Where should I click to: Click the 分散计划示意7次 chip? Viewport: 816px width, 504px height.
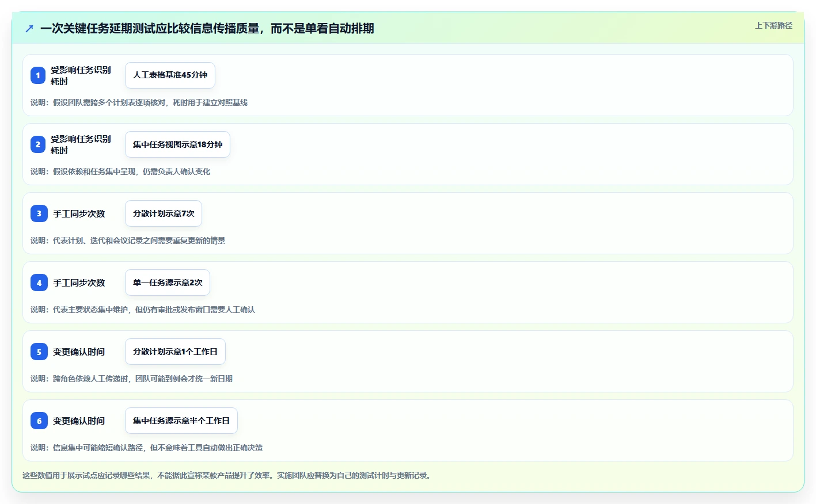164,213
